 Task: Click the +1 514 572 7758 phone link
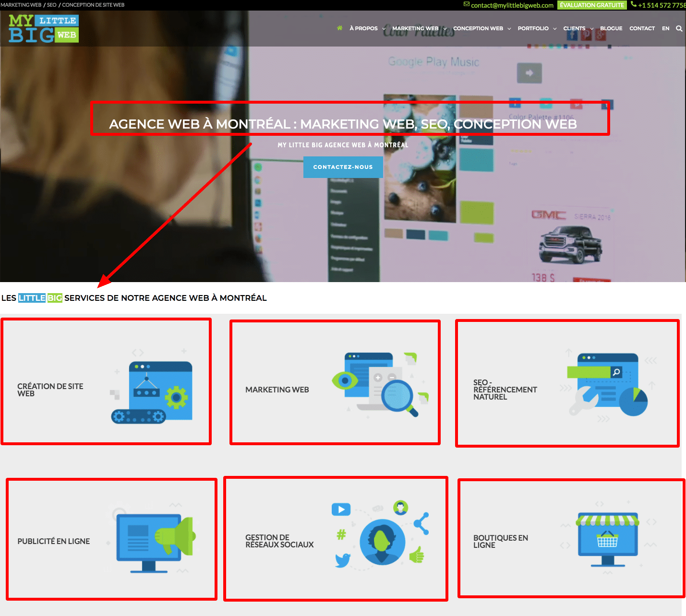pos(662,5)
